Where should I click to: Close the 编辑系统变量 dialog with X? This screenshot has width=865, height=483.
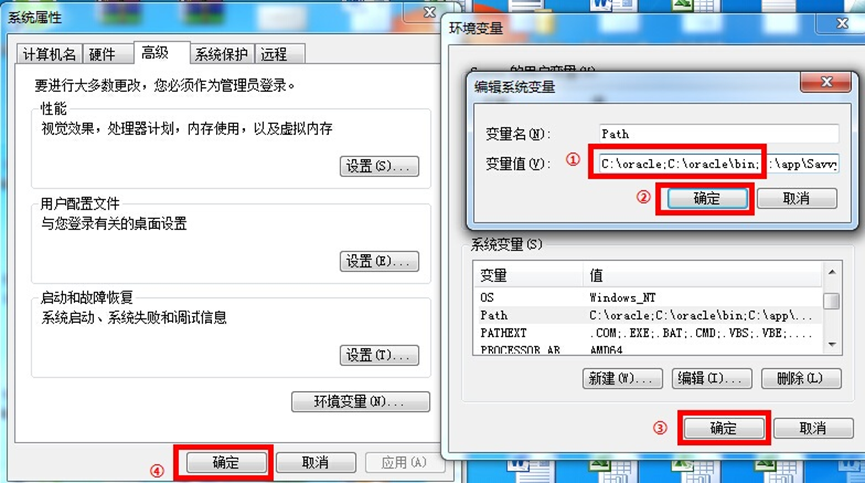pyautogui.click(x=825, y=82)
